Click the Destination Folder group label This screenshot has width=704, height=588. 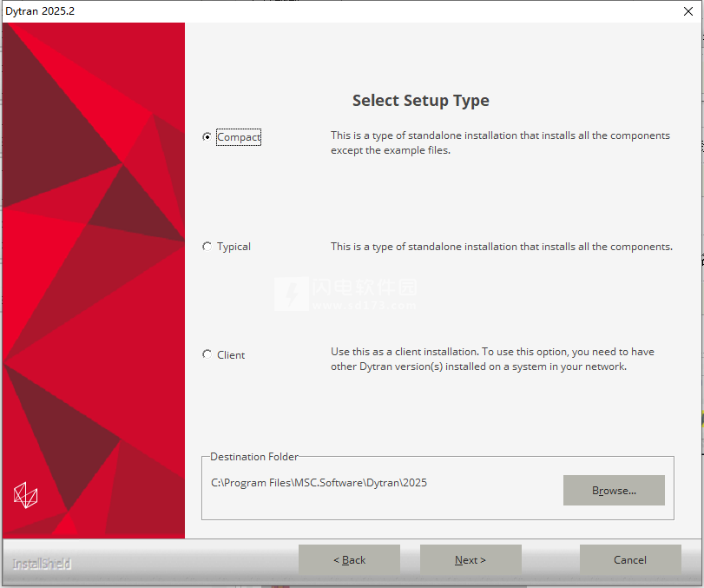point(254,457)
